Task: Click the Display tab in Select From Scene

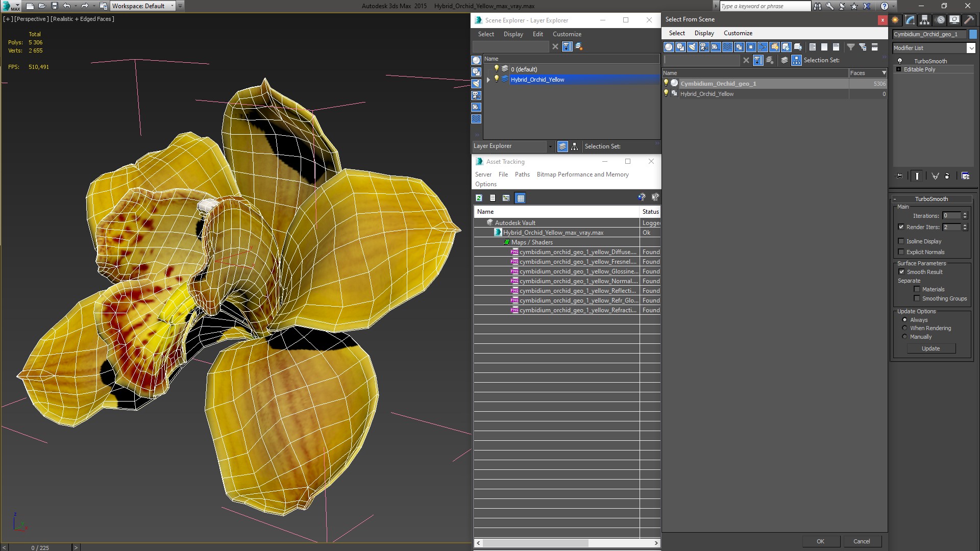Action: click(x=705, y=33)
